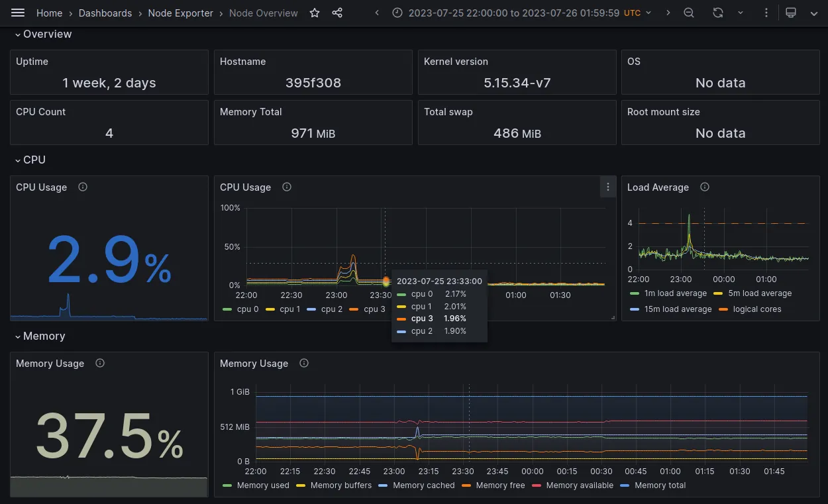Viewport: 828px width, 504px height.
Task: Click the info icon on the Load Average panel
Action: (x=704, y=187)
